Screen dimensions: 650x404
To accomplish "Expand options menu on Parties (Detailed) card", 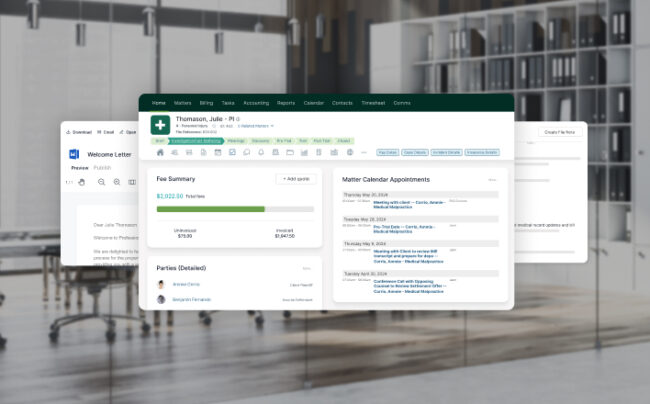I will click(x=306, y=268).
